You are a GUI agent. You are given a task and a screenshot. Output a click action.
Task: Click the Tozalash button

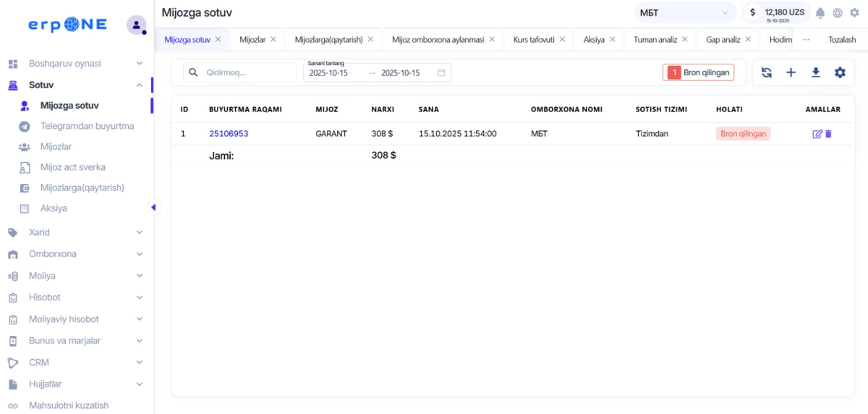coord(842,40)
